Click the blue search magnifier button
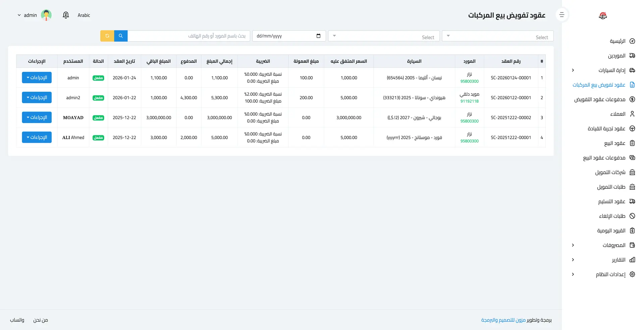 pyautogui.click(x=121, y=36)
